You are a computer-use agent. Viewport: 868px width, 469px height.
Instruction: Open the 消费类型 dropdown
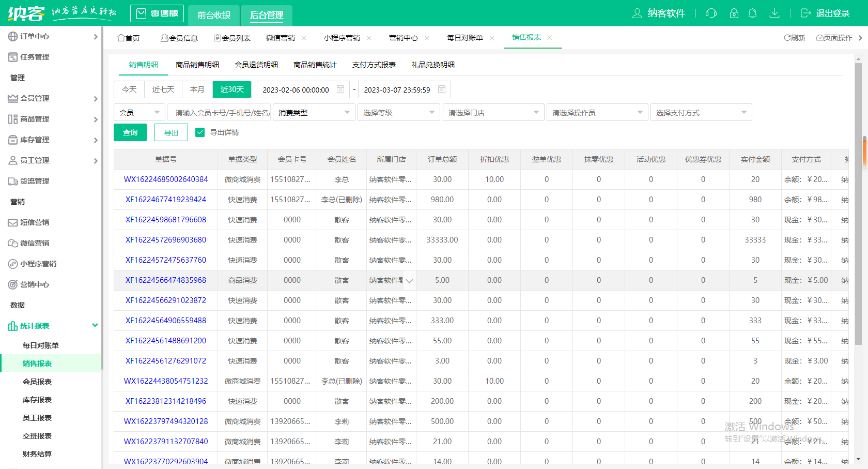[x=314, y=112]
